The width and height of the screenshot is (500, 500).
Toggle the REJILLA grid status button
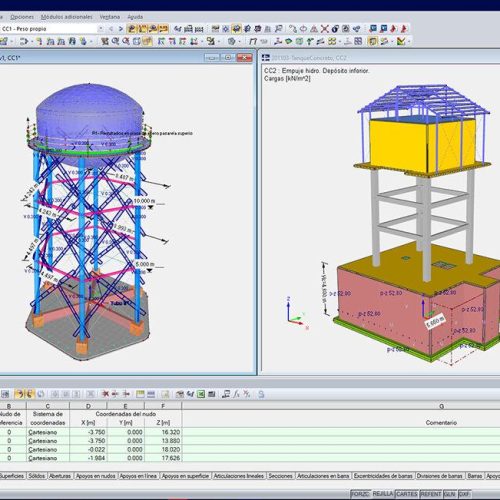383,494
